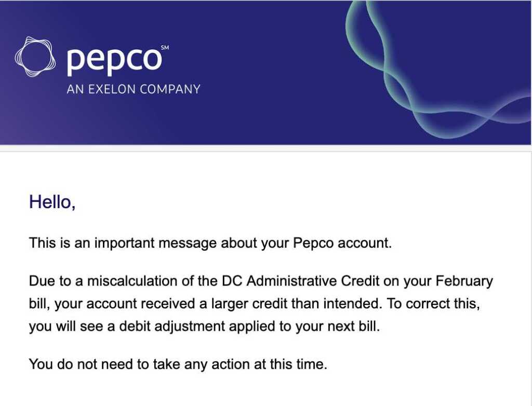Click the word "February" in the message
This screenshot has height=406, width=532.
click(x=464, y=281)
